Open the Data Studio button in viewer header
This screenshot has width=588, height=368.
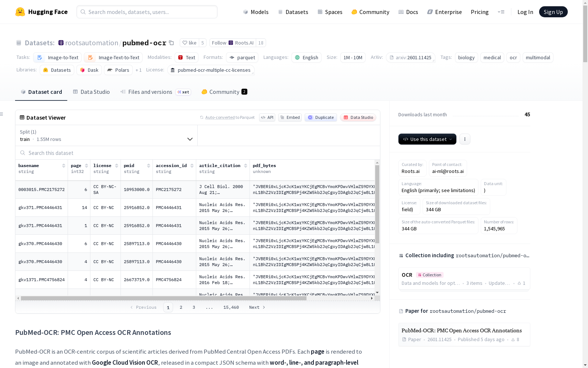358,117
